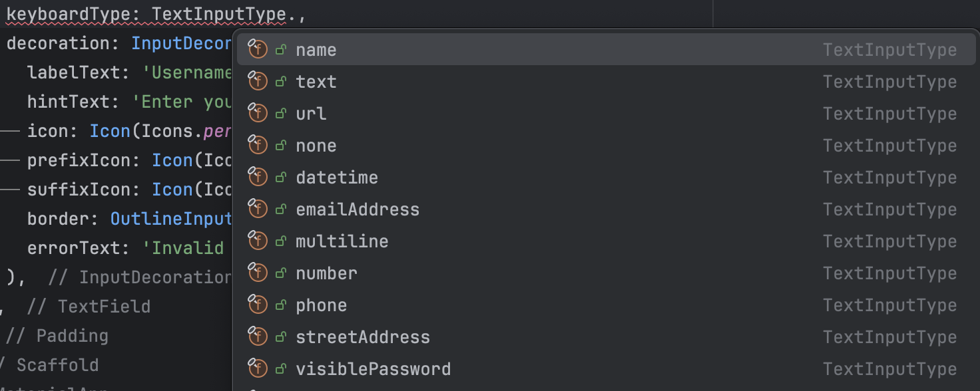Choose the 'datetime' completion entry
Viewport: 980px width, 391px height.
[x=604, y=178]
